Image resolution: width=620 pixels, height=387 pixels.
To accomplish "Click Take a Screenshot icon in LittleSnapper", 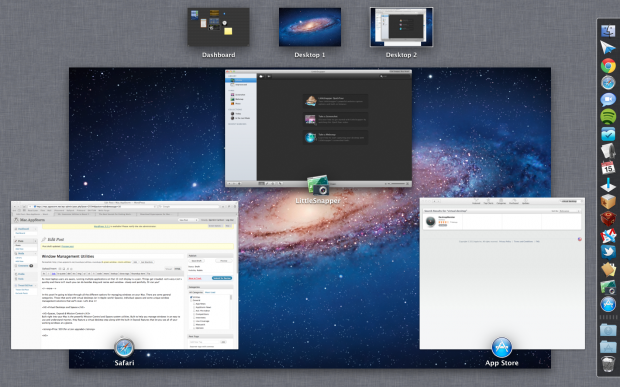I will point(311,119).
